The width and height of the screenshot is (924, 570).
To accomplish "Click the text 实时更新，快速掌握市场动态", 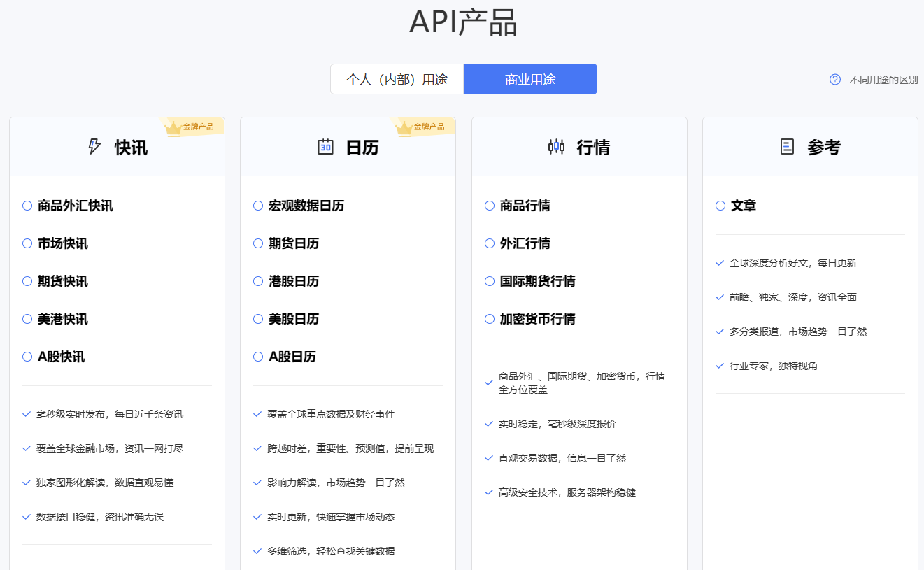I will (x=331, y=517).
